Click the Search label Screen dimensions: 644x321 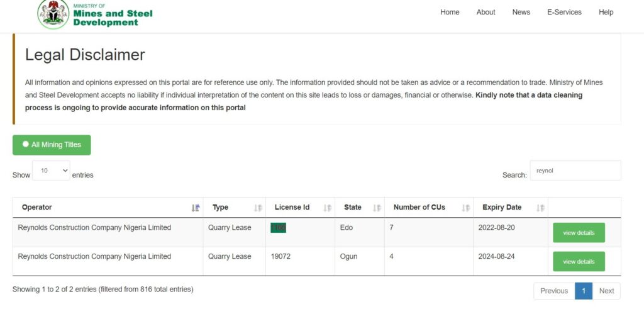514,175
